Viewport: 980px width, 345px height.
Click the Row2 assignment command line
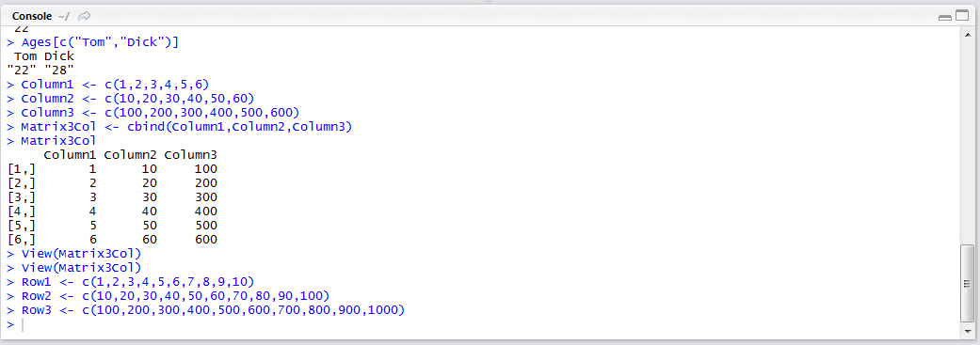[169, 296]
